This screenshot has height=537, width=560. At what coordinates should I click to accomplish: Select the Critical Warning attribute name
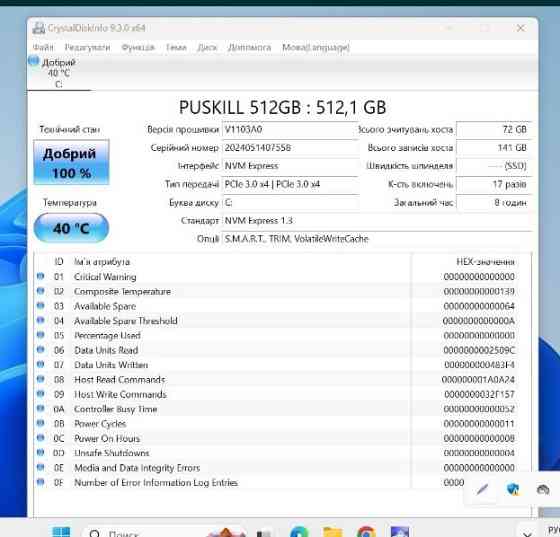coord(105,277)
